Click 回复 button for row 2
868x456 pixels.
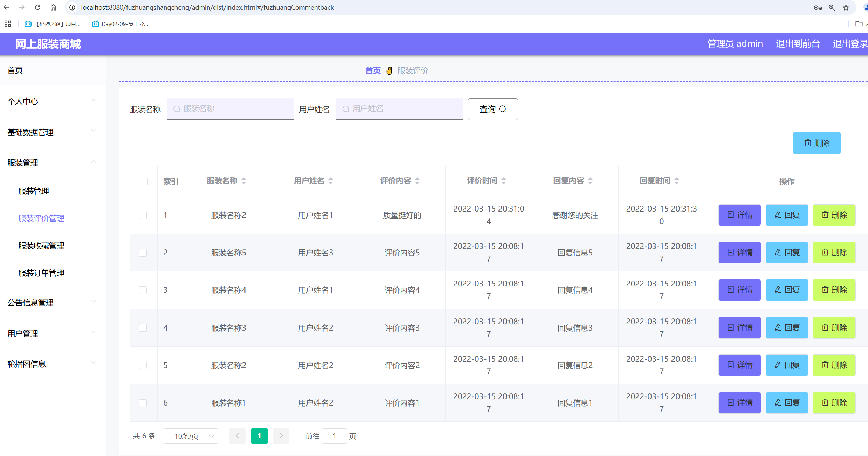point(787,253)
